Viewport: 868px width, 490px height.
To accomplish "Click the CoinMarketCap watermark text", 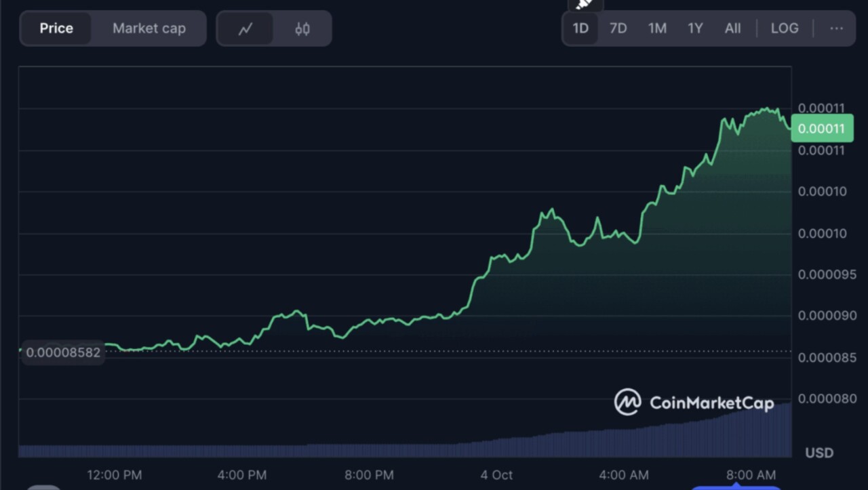I will (711, 403).
